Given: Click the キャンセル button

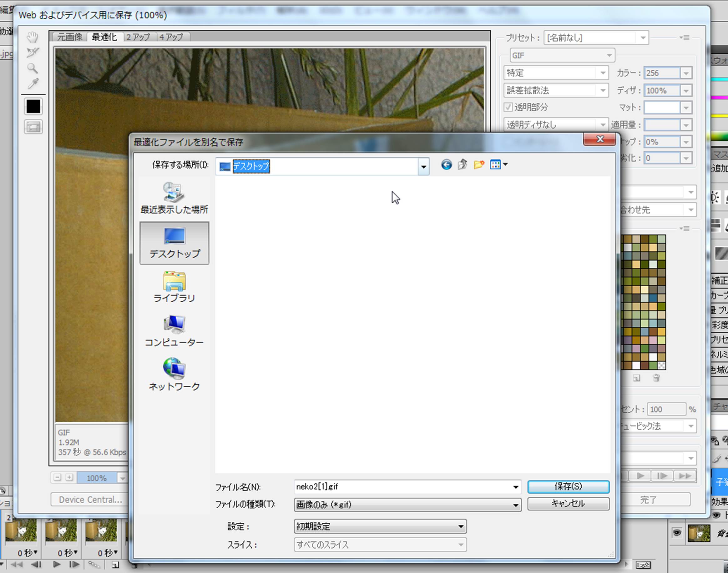Looking at the screenshot, I should (x=568, y=503).
